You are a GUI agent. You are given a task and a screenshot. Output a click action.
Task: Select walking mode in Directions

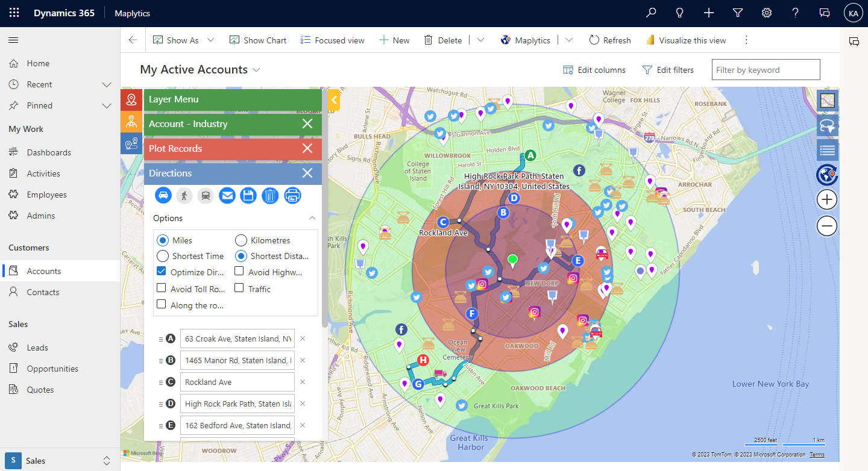click(x=184, y=195)
